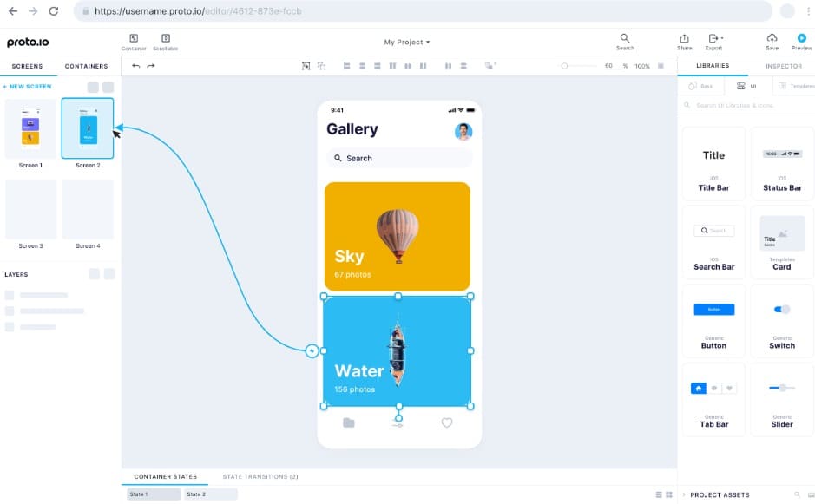This screenshot has width=815, height=504.
Task: Select the Container States tab
Action: tap(165, 476)
